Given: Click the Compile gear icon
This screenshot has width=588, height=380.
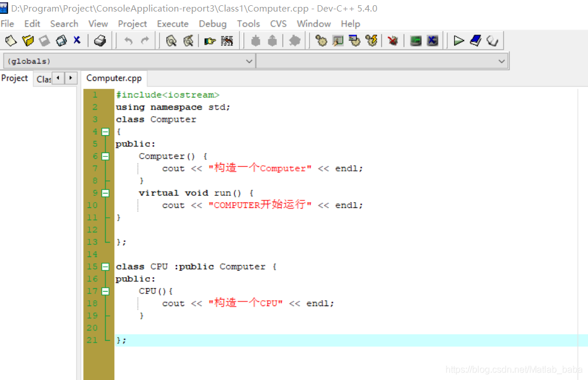Looking at the screenshot, I should (321, 40).
